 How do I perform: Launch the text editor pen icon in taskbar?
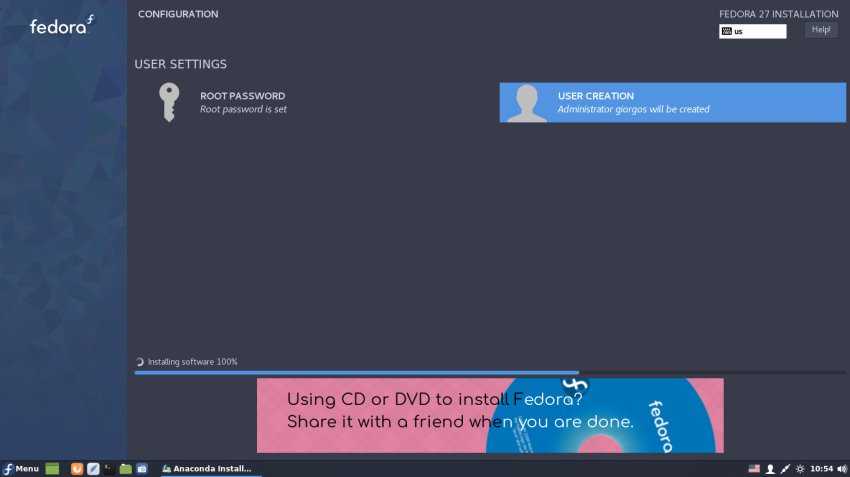(x=93, y=469)
